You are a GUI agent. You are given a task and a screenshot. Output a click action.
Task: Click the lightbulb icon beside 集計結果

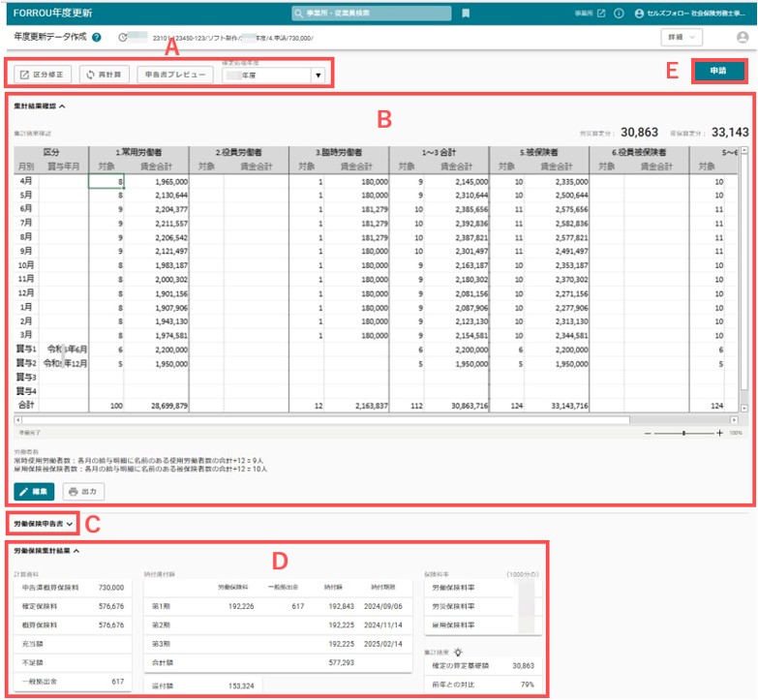click(x=458, y=652)
